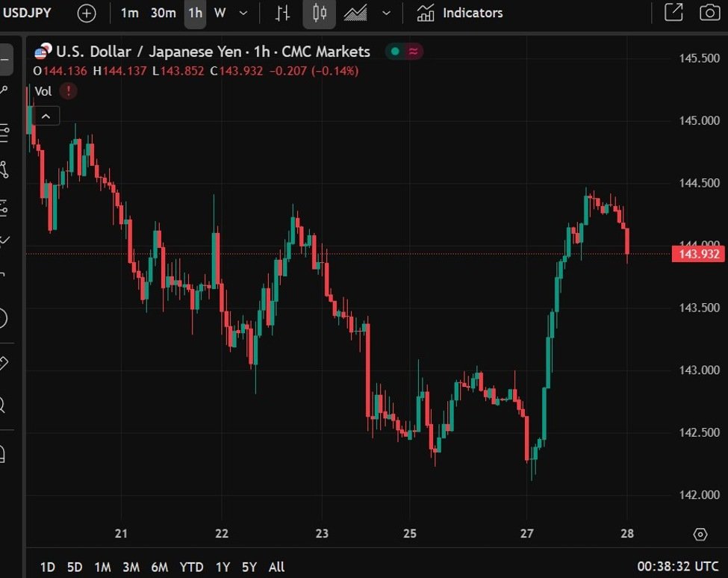The width and height of the screenshot is (728, 578).
Task: Click the red warning icon beside Vol
Action: coord(69,91)
